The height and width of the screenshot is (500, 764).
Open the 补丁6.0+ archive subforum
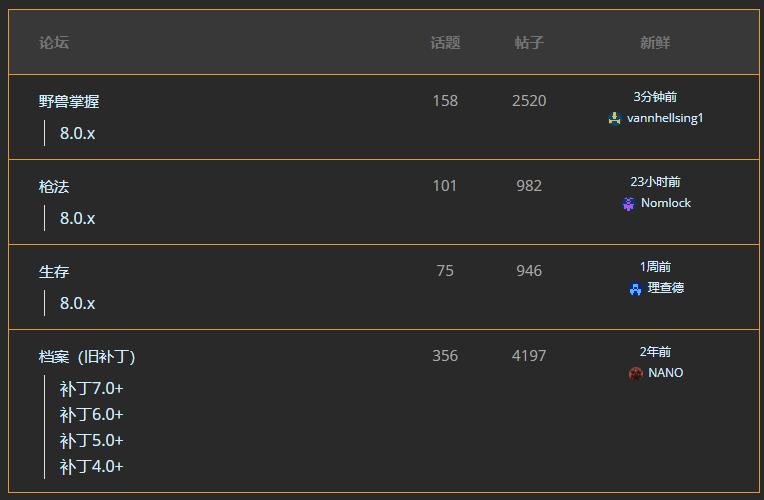point(91,414)
